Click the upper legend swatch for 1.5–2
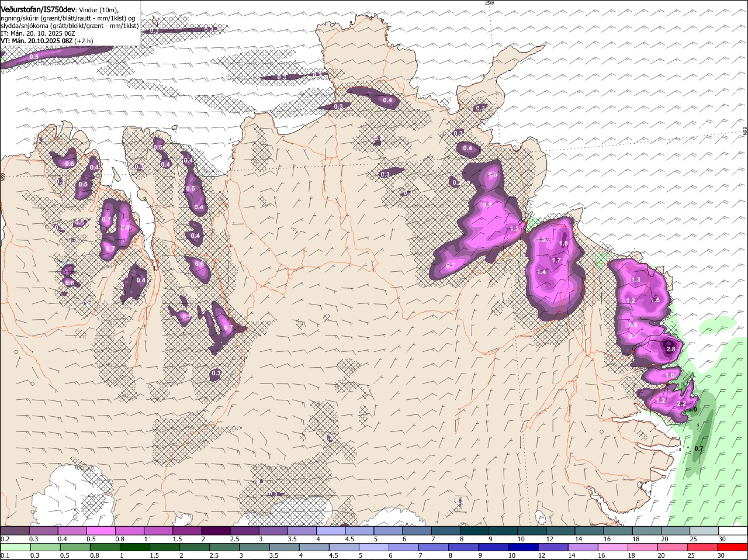748x560 pixels. 187,530
